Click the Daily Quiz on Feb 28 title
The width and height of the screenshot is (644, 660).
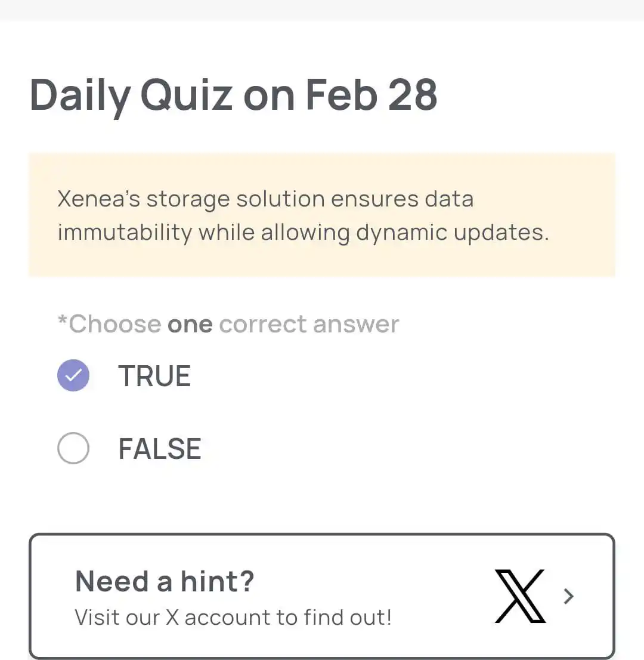coord(234,96)
